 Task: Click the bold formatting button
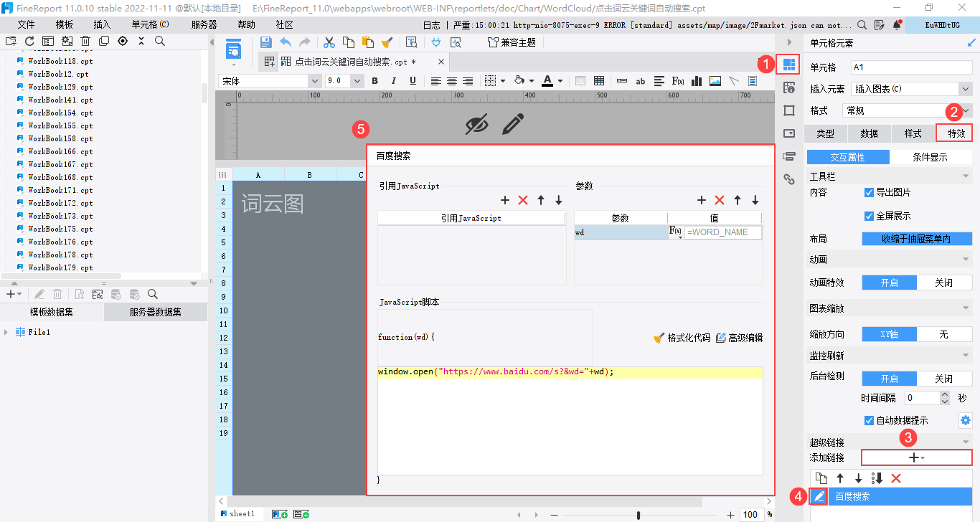click(x=374, y=81)
